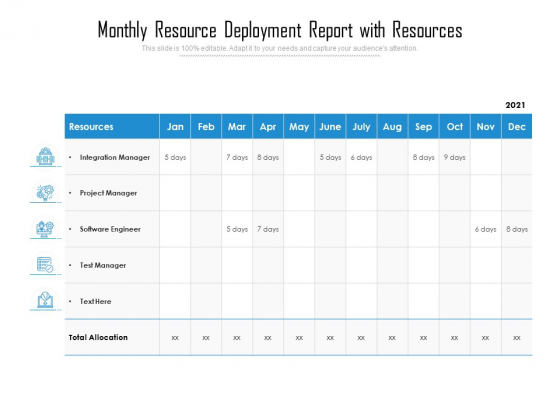Click the Total Allocation label
560x420 pixels.
tap(98, 338)
